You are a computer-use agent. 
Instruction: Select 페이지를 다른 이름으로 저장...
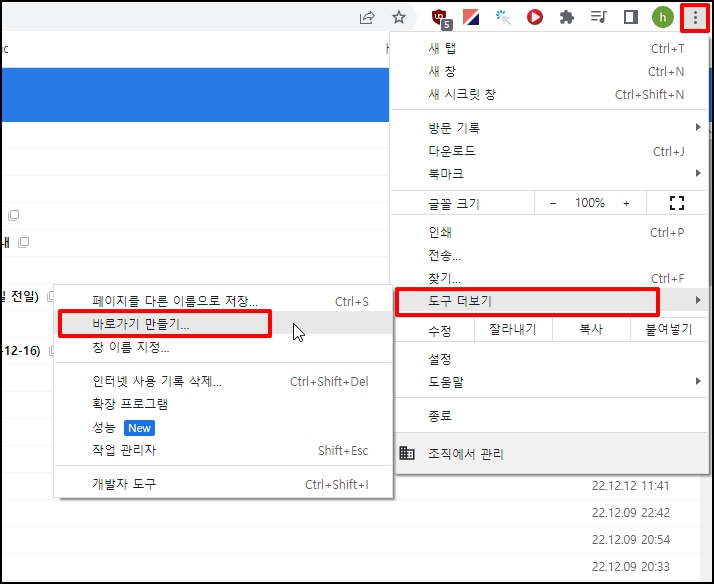coord(223,301)
